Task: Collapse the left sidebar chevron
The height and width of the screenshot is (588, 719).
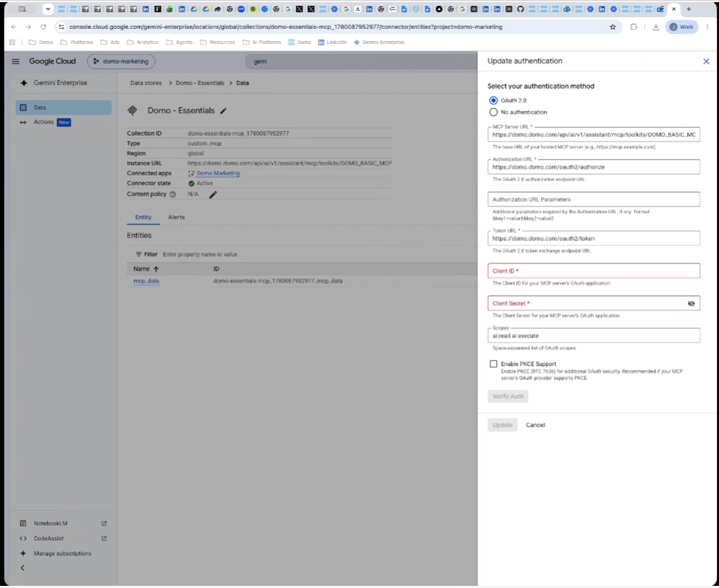Action: pos(22,569)
